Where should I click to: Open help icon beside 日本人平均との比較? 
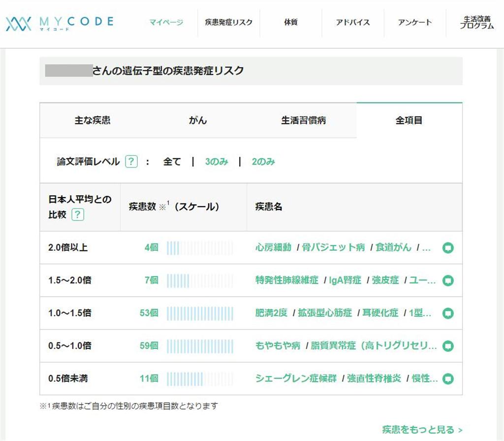[78, 215]
